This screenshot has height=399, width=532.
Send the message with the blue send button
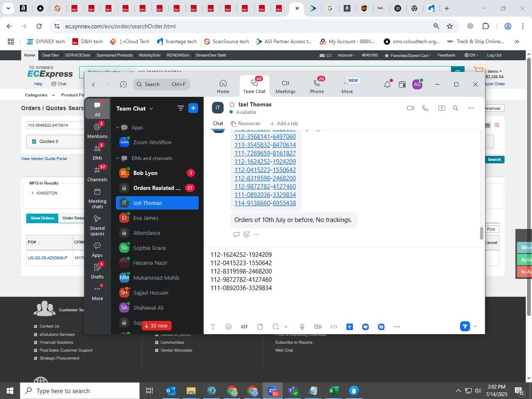465,326
